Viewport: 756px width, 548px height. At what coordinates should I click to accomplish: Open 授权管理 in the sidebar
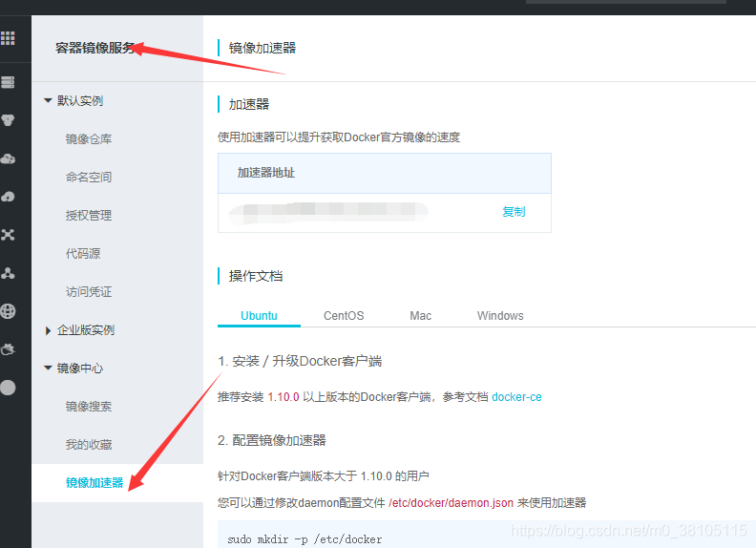pyautogui.click(x=89, y=216)
